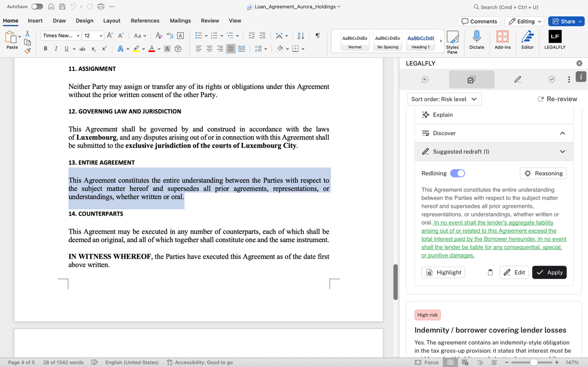Open the Review tab

(x=210, y=21)
